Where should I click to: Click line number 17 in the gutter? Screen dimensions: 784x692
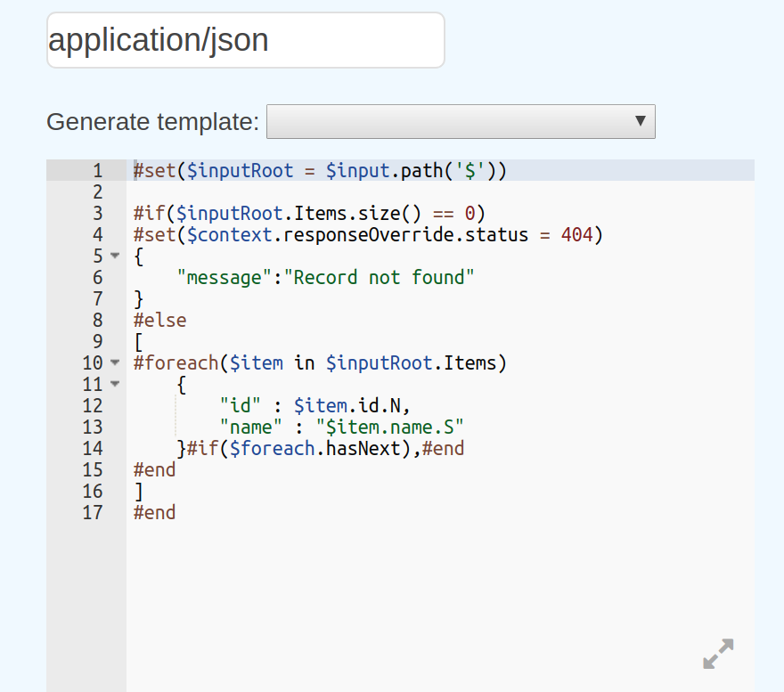click(x=93, y=512)
